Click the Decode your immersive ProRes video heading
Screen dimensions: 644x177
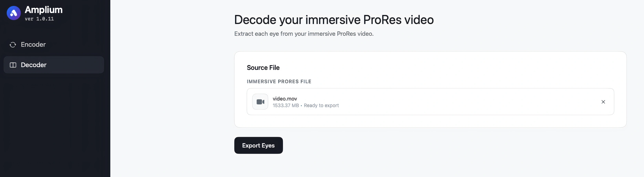[334, 20]
